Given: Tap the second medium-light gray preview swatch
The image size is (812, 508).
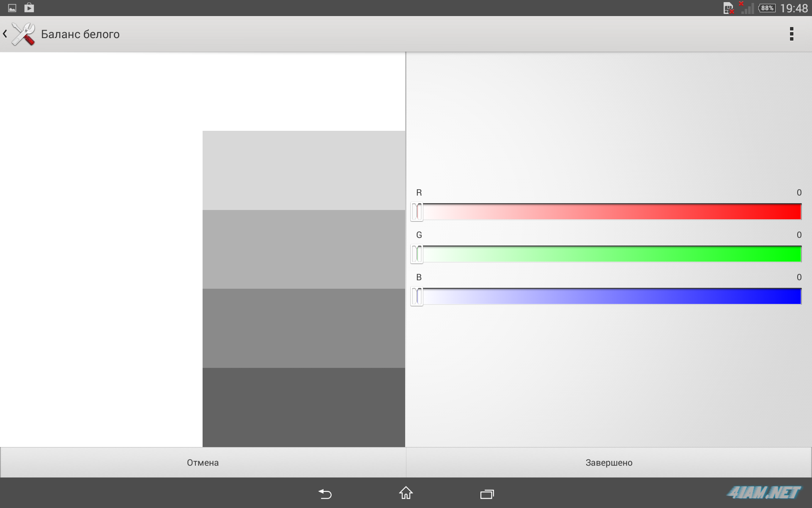Looking at the screenshot, I should 304,249.
